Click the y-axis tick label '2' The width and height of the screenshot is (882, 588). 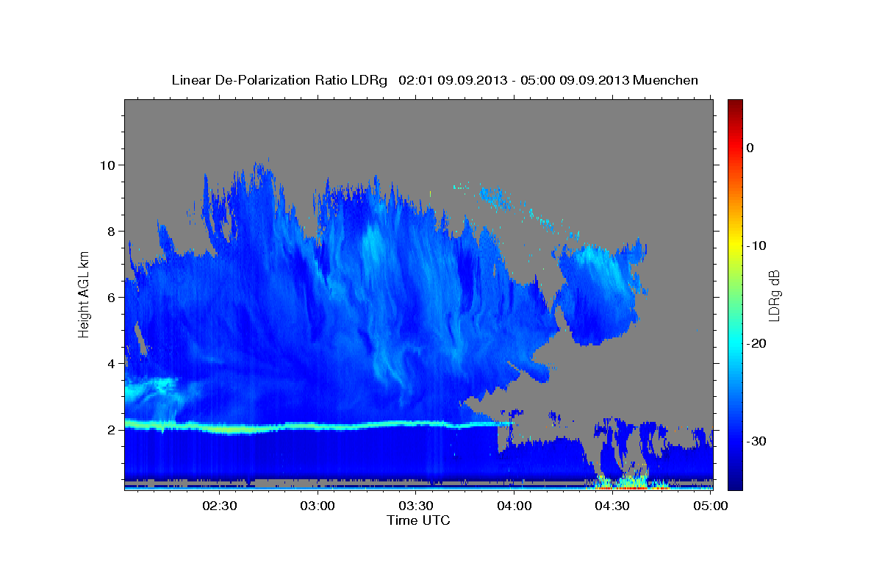click(x=112, y=430)
